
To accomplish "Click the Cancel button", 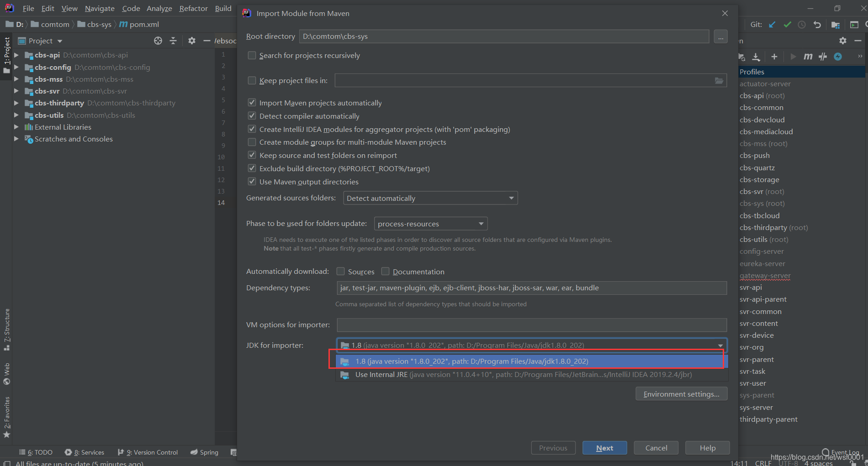I will pyautogui.click(x=656, y=448).
